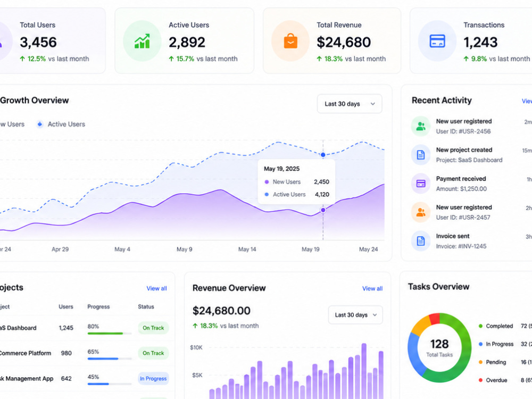Click the On Track badge for 80% progress row
The width and height of the screenshot is (532, 399).
(153, 328)
